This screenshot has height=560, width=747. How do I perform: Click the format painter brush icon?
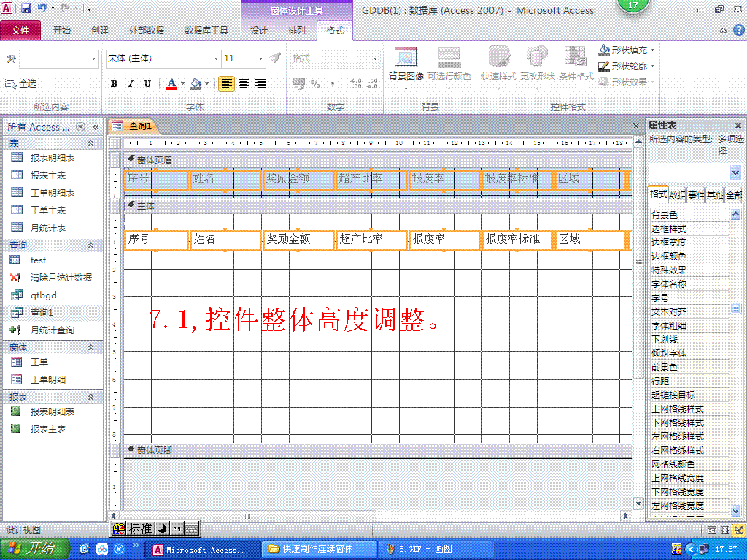(275, 58)
